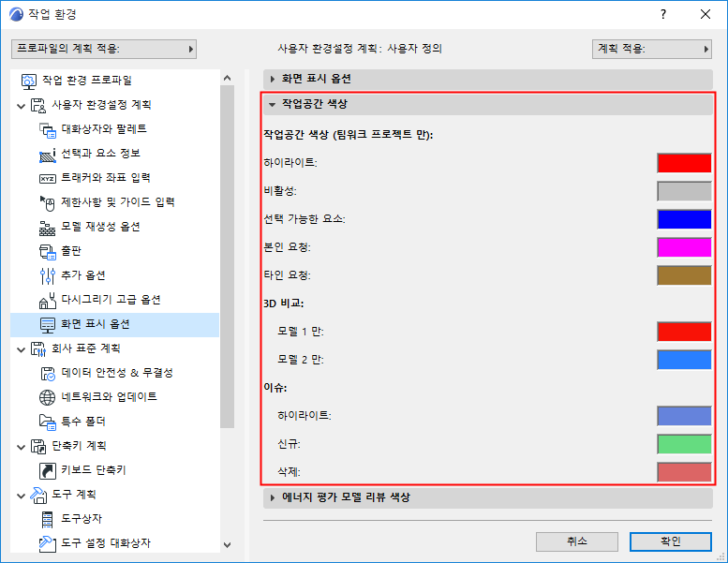Image resolution: width=728 pixels, height=563 pixels.
Task: Click the 대화상자와 팔레트 icon
Action: point(48,130)
